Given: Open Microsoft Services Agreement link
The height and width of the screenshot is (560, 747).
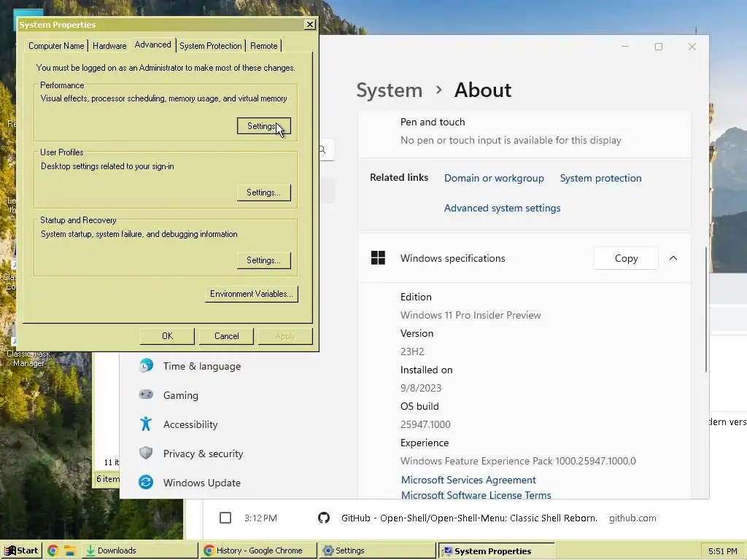Looking at the screenshot, I should coord(468,480).
